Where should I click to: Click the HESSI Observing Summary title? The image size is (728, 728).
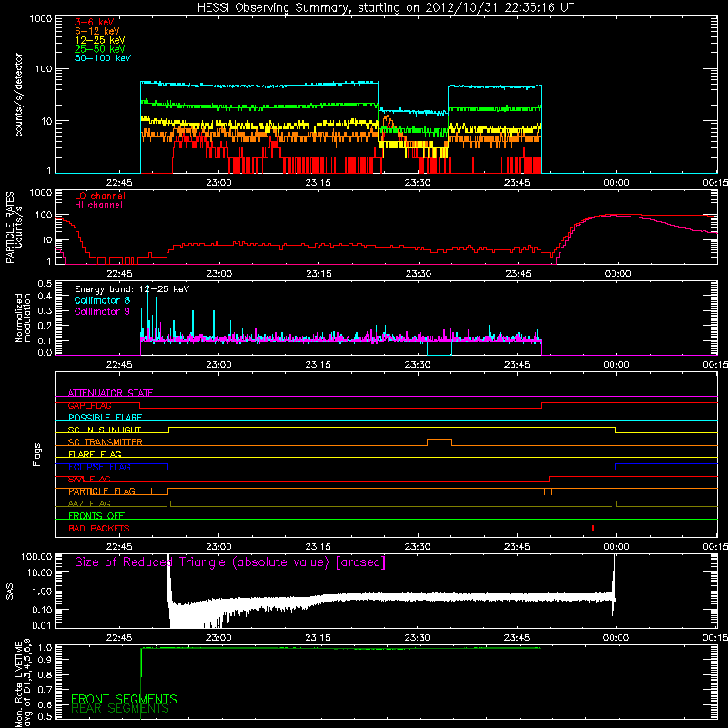[385, 8]
